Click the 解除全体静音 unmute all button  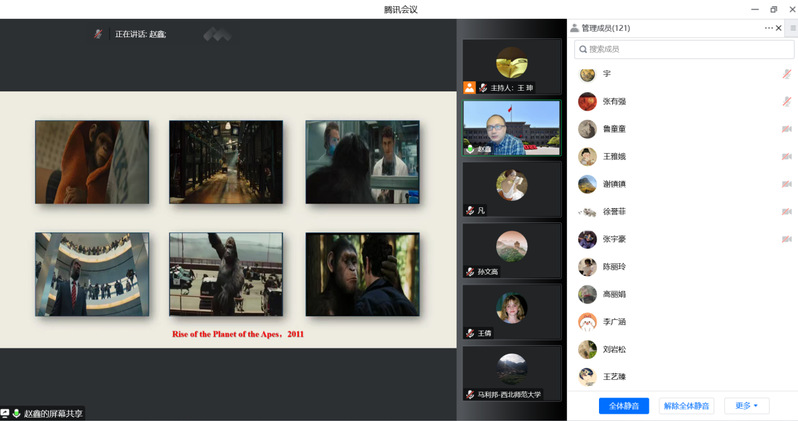click(686, 405)
